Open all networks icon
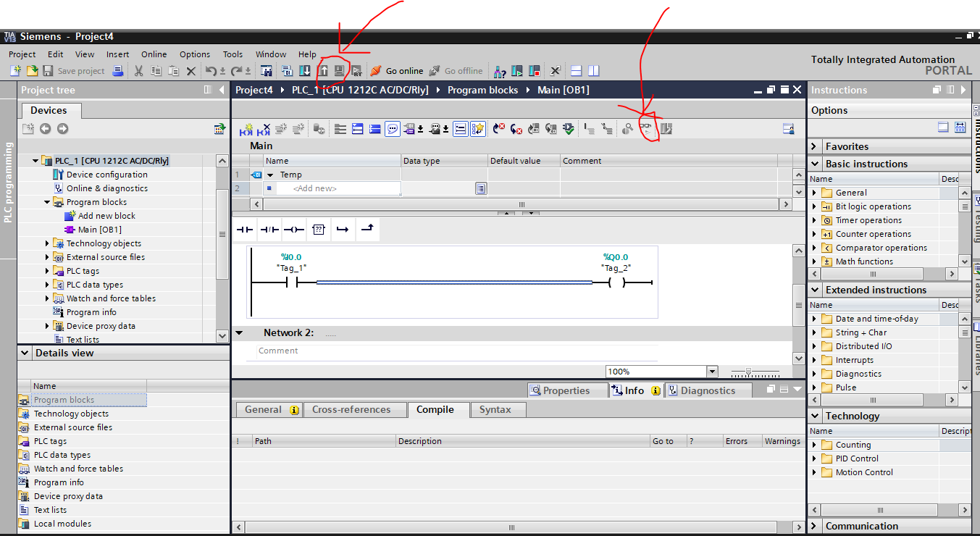This screenshot has width=980, height=536. tap(357, 129)
